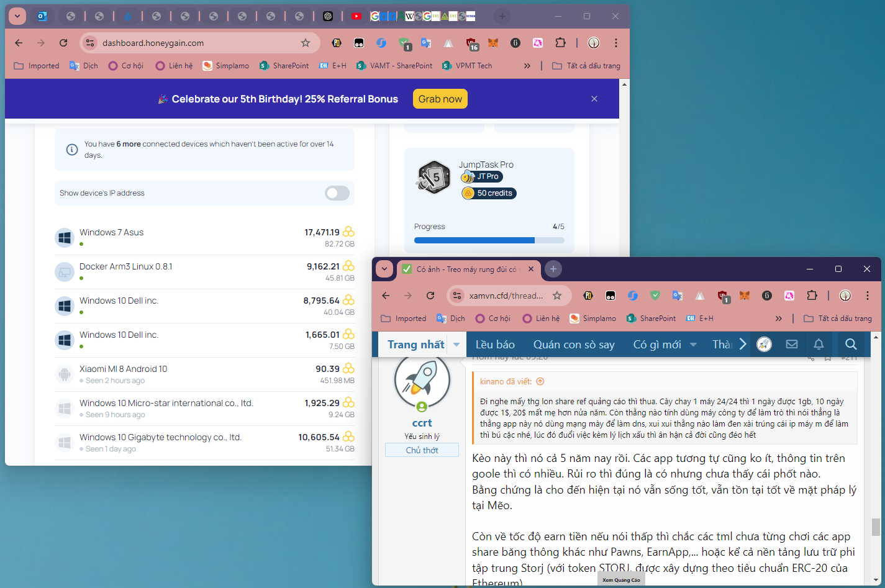Reload the xamvn.cfd thread page
The image size is (885, 588).
click(430, 296)
